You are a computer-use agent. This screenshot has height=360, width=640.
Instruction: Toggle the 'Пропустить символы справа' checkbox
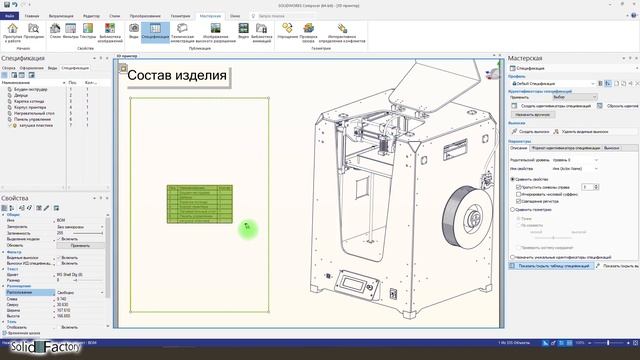click(x=518, y=187)
